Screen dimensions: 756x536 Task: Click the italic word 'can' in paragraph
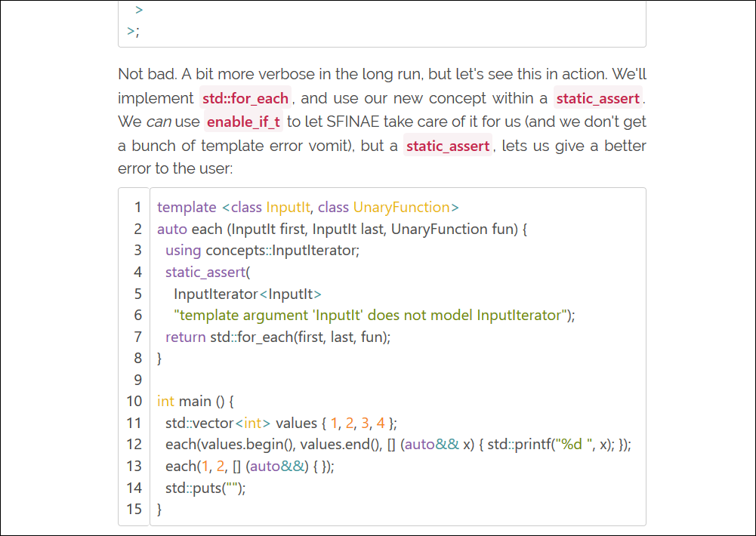[x=157, y=122]
